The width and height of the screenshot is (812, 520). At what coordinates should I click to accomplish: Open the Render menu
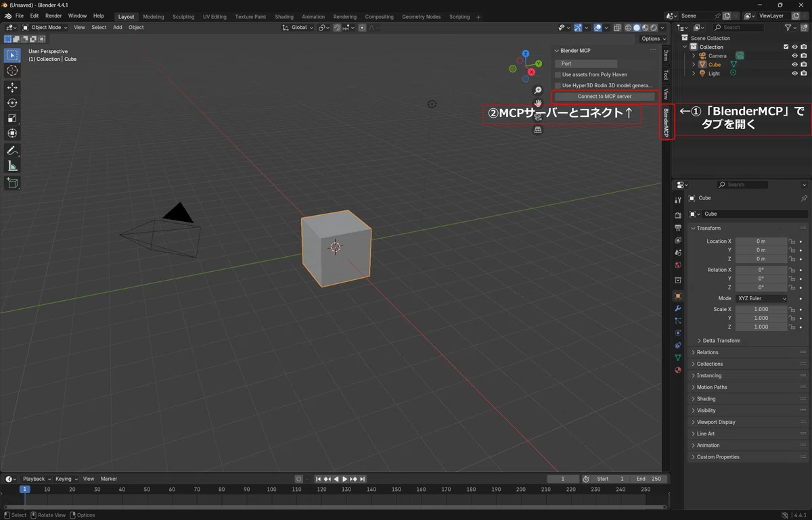click(x=53, y=16)
